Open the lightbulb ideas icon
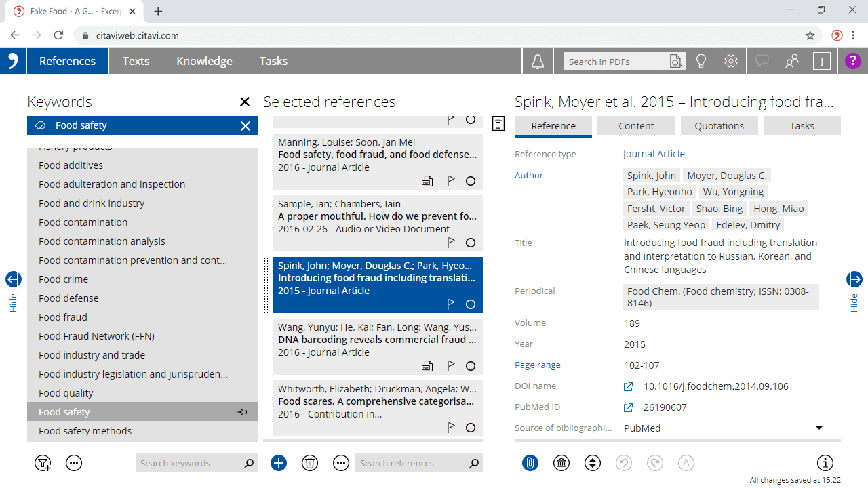868x488 pixels. pyautogui.click(x=701, y=62)
